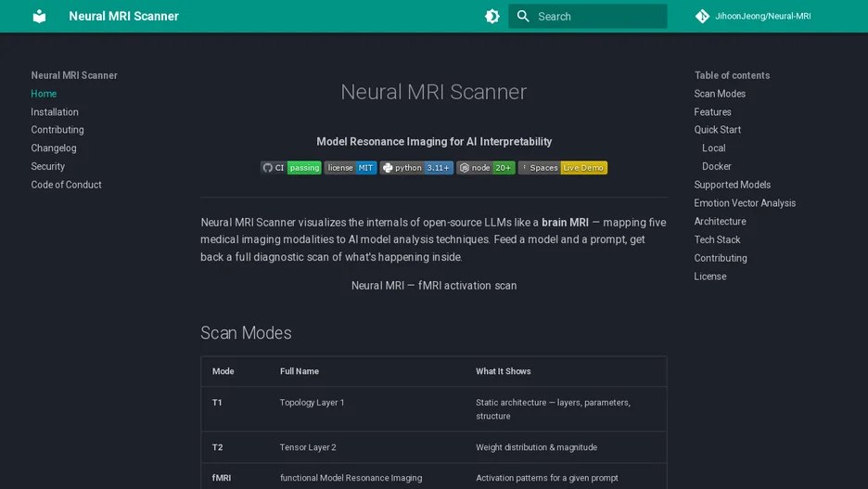Click the node 20+ badge

coord(486,168)
